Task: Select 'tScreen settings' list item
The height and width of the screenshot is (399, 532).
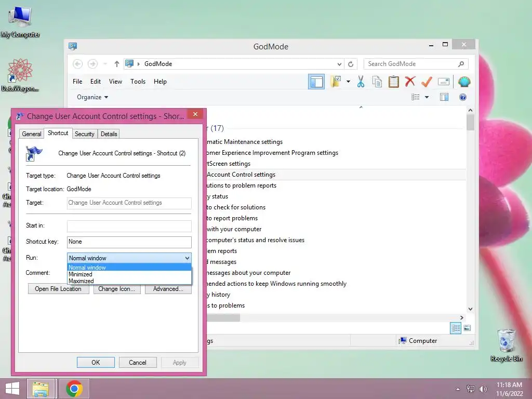Action: tap(229, 164)
